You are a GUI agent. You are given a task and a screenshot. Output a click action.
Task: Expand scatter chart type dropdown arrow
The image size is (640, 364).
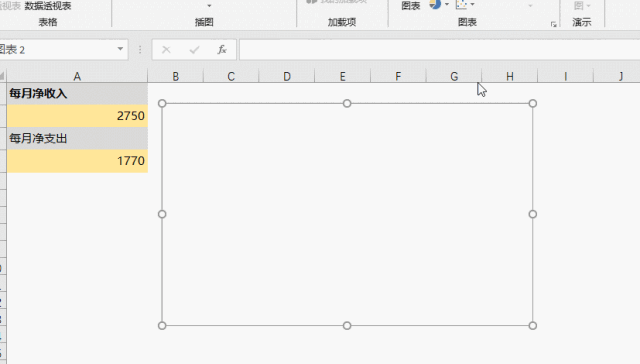[472, 4]
